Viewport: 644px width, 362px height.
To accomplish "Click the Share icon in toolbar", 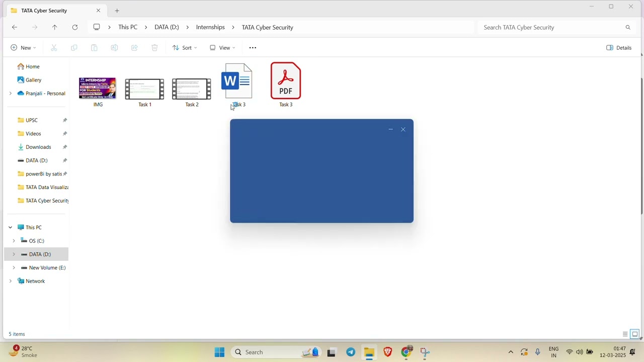I will (x=134, y=48).
